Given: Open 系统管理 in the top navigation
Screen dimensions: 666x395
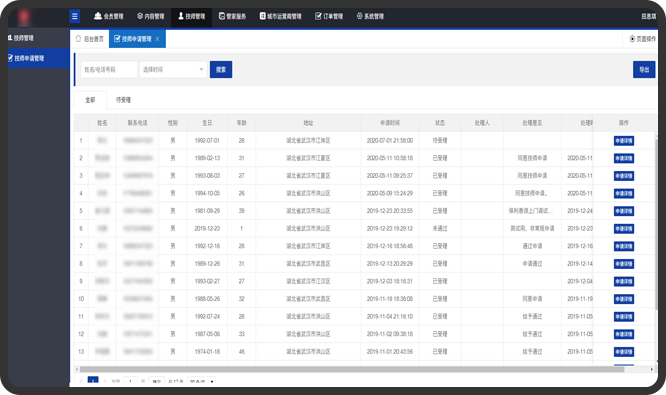Looking at the screenshot, I should click(370, 16).
